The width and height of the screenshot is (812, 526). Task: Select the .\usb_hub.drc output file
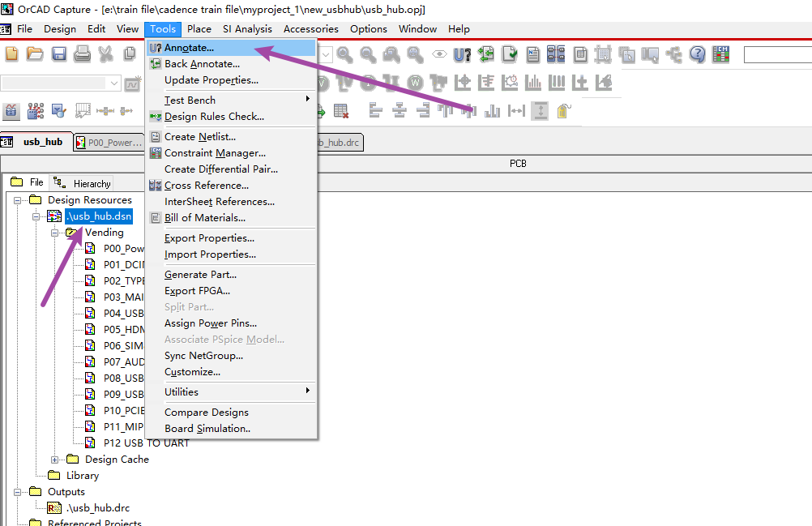click(x=98, y=508)
